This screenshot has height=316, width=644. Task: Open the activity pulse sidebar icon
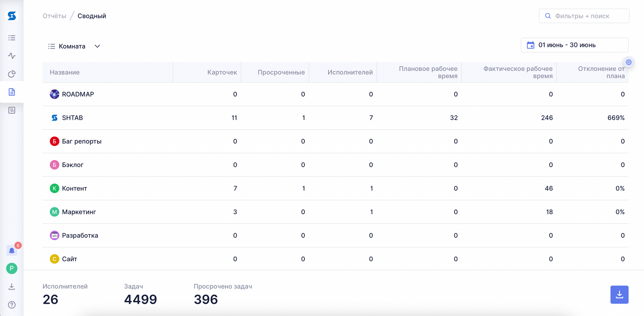(x=12, y=56)
